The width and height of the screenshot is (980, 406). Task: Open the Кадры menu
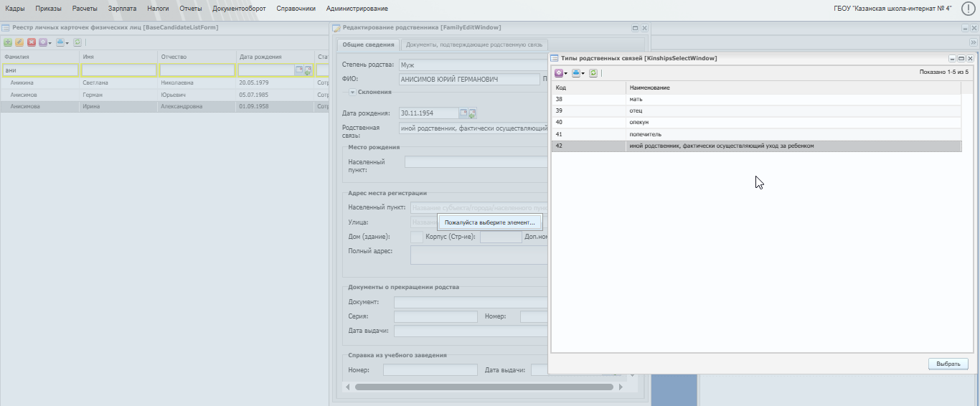[x=14, y=9]
